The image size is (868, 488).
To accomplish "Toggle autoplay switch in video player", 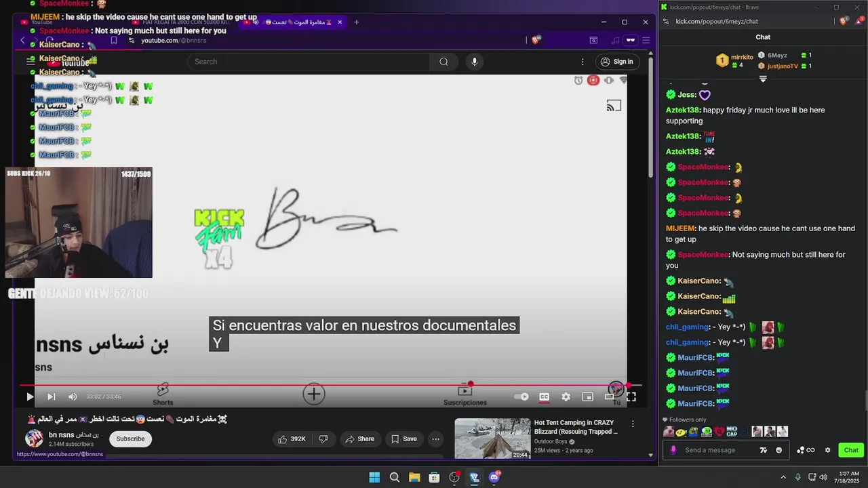I will coord(521,396).
